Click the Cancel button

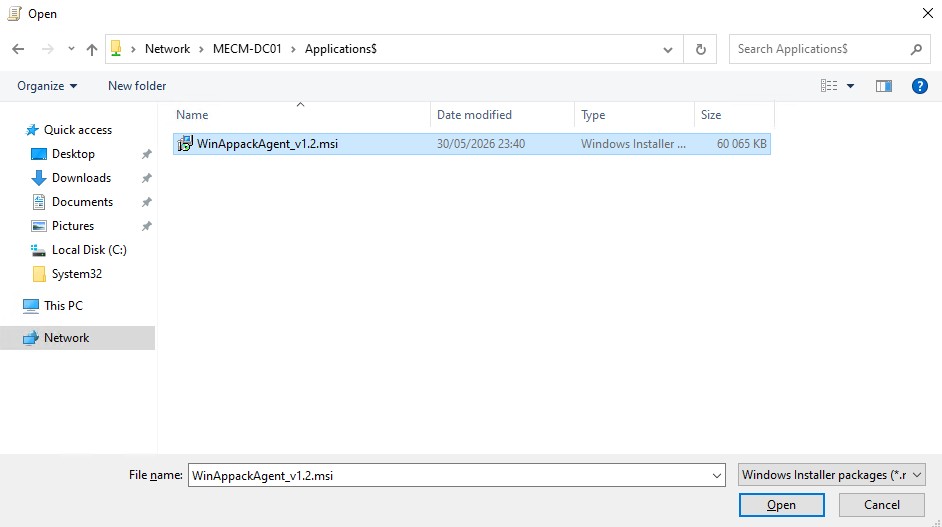(x=881, y=505)
